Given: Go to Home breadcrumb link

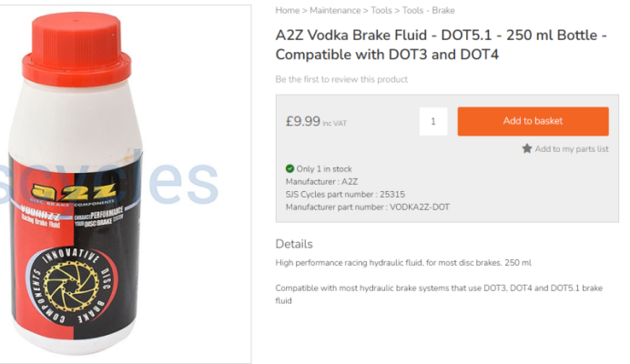Looking at the screenshot, I should click(x=288, y=11).
